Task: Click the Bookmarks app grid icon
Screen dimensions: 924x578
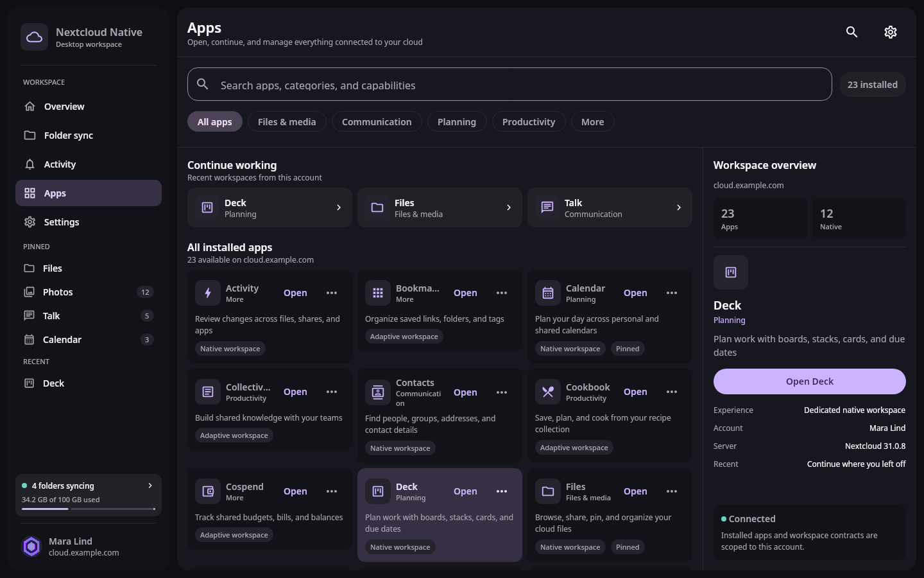Action: (x=378, y=293)
